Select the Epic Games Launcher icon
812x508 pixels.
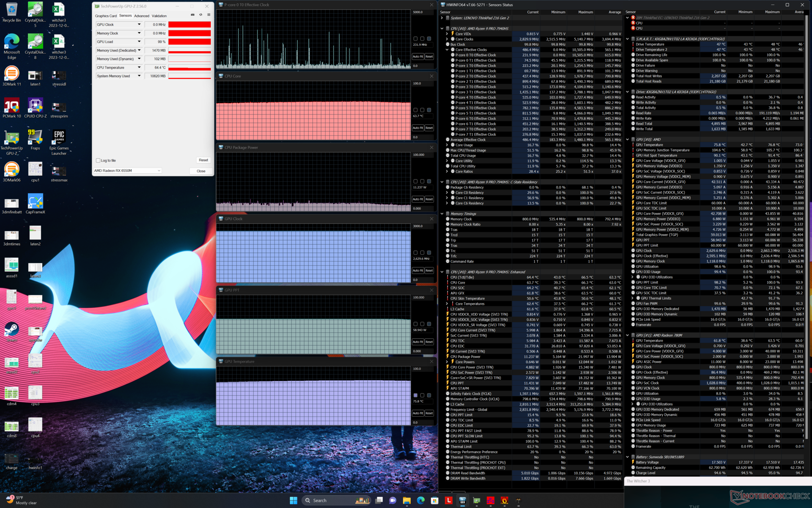coord(59,143)
